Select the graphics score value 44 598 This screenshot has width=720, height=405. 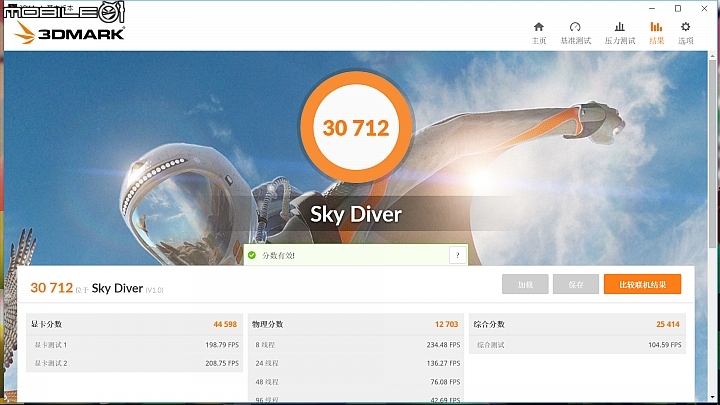(x=225, y=324)
